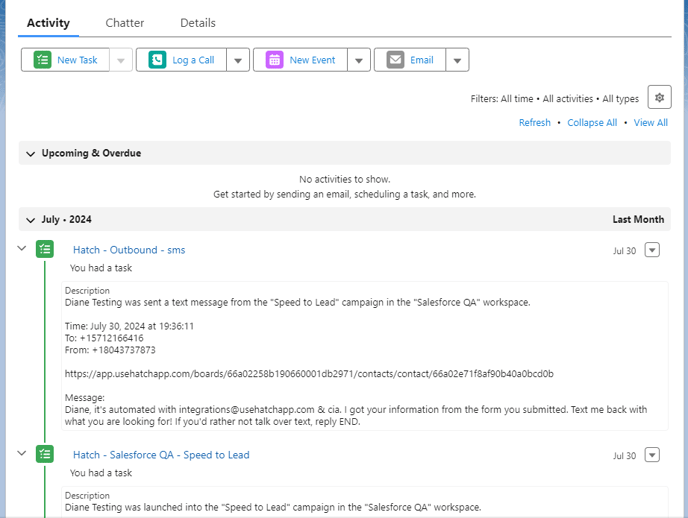Click the green New Task icon
Screen dimensions: 688x518
41,60
